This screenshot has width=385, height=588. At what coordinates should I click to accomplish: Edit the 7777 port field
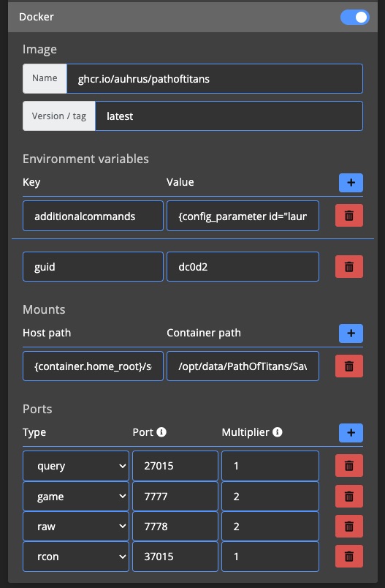[x=175, y=496]
